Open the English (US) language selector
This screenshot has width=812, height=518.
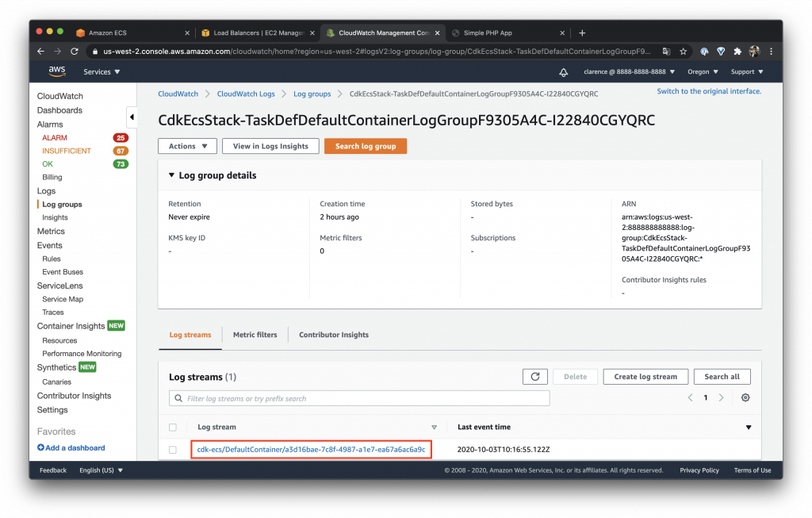101,470
